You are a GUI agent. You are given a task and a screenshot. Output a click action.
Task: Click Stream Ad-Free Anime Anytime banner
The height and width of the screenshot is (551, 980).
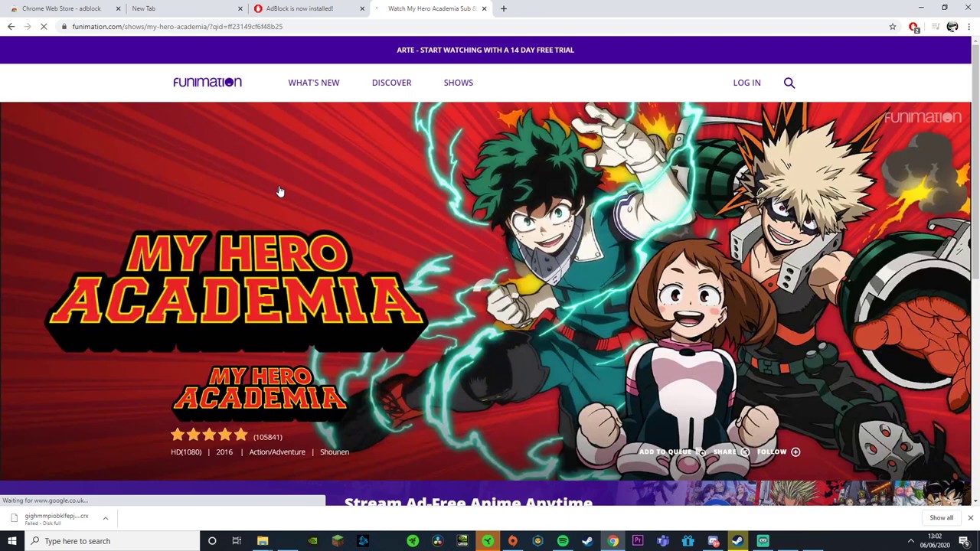pyautogui.click(x=469, y=501)
